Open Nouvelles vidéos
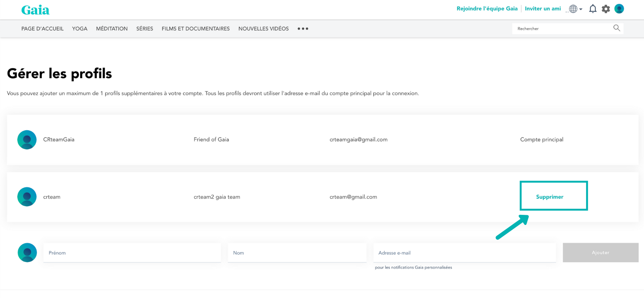This screenshot has height=298, width=644. pyautogui.click(x=263, y=29)
